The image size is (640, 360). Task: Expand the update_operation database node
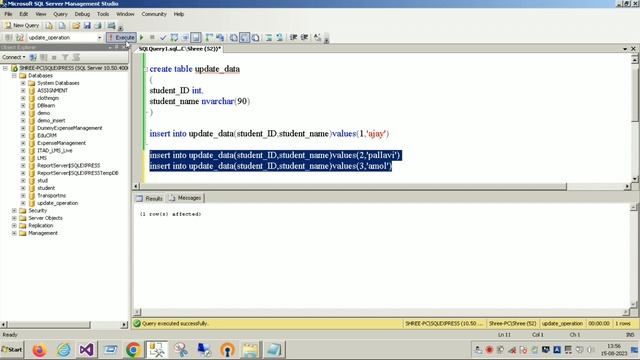(x=23, y=203)
